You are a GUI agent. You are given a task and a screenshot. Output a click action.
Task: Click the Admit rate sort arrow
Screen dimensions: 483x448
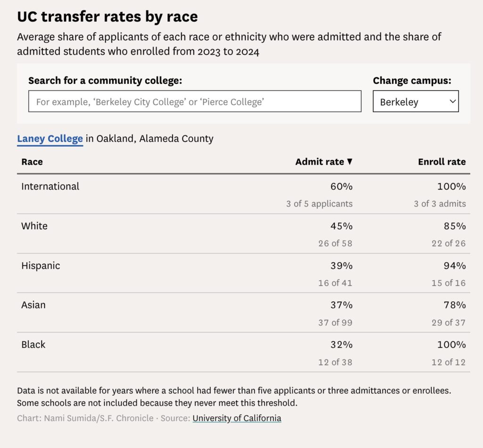[x=350, y=161]
